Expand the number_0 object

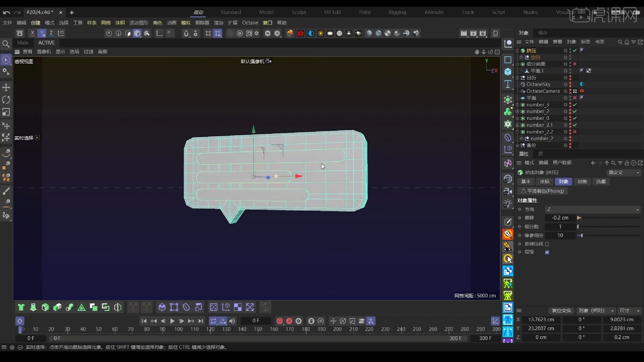click(x=518, y=118)
